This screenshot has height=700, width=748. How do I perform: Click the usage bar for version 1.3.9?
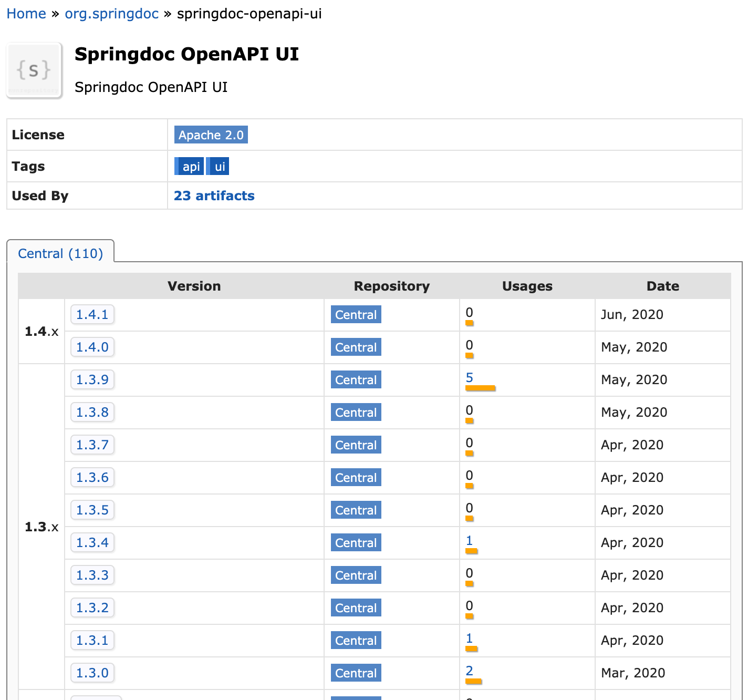[x=480, y=388]
